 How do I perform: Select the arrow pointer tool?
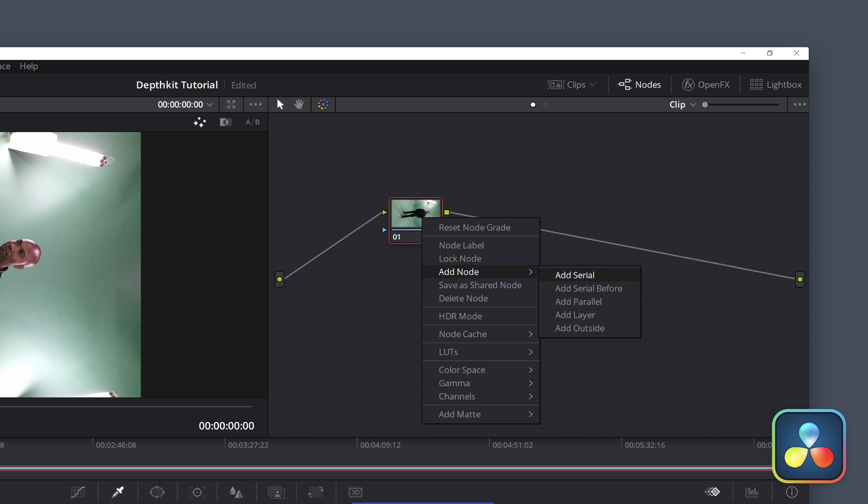(280, 104)
